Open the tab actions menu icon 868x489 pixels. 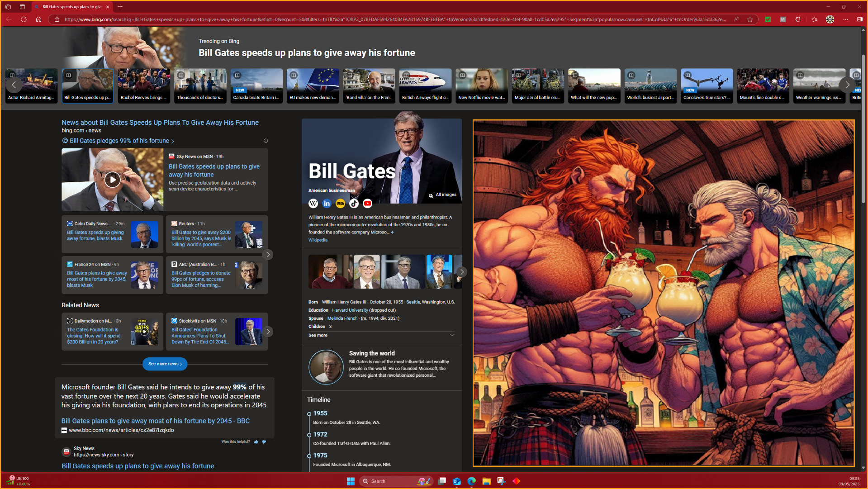22,7
